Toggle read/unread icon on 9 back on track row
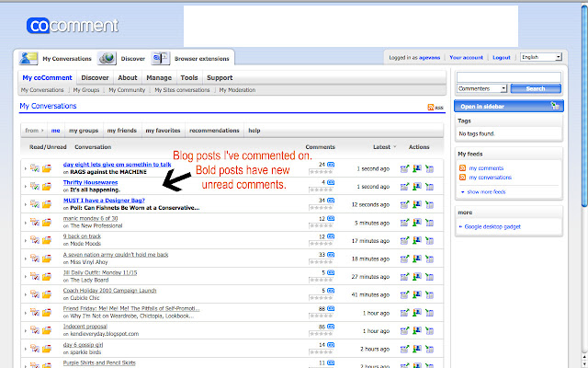 (x=35, y=240)
